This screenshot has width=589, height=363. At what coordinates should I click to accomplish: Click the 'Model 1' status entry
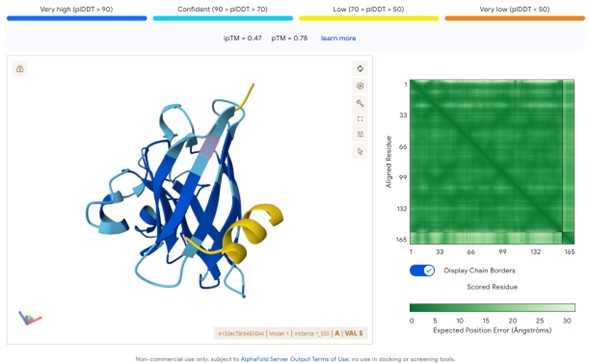[x=279, y=333]
